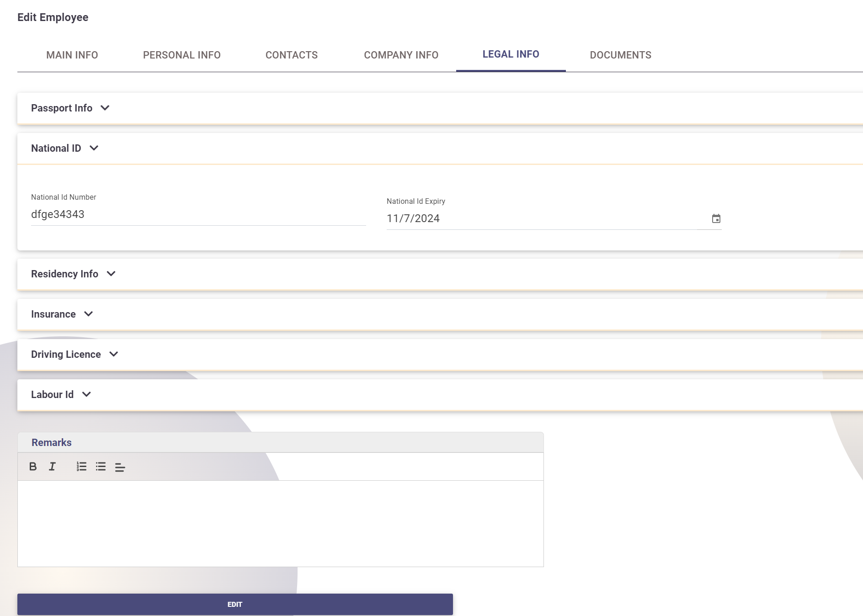The height and width of the screenshot is (616, 863).
Task: Open the Documents tab
Action: pos(621,55)
